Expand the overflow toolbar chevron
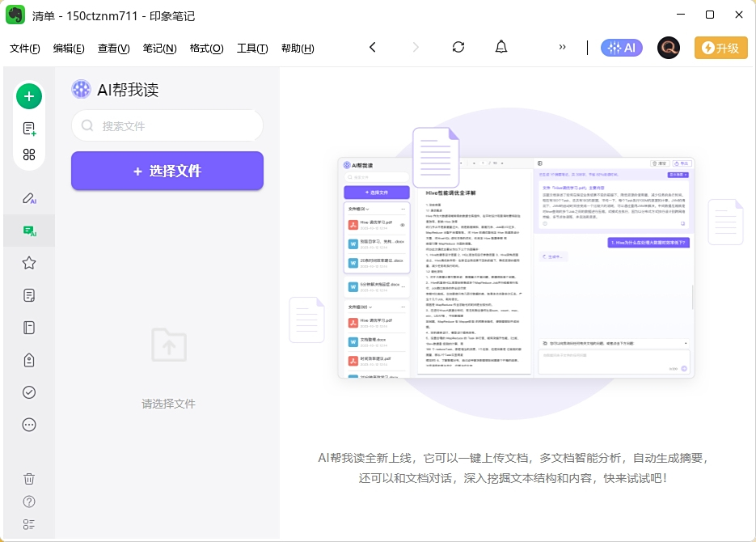The height and width of the screenshot is (542, 756). point(561,47)
